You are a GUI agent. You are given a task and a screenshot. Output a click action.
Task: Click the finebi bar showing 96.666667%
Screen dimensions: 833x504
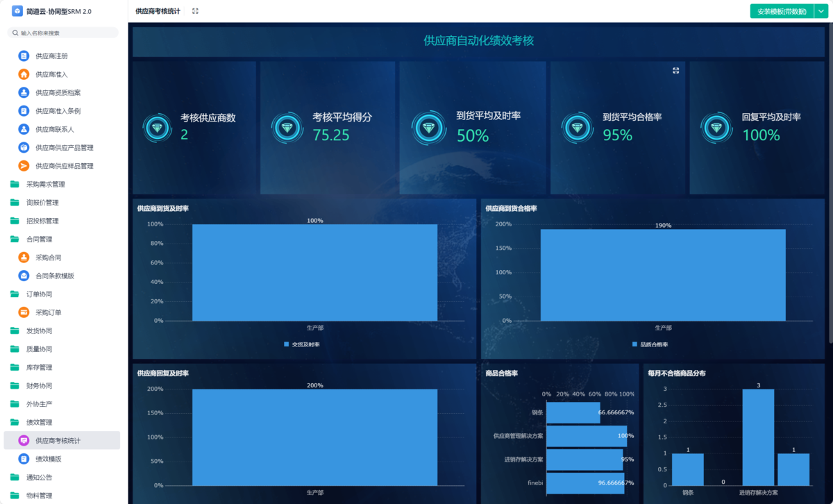point(586,482)
